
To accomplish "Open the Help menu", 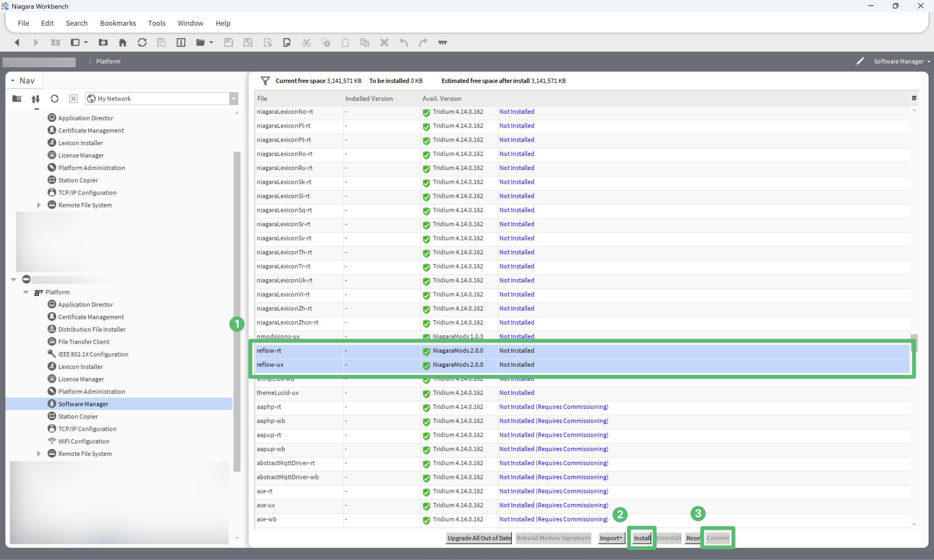I will [223, 23].
